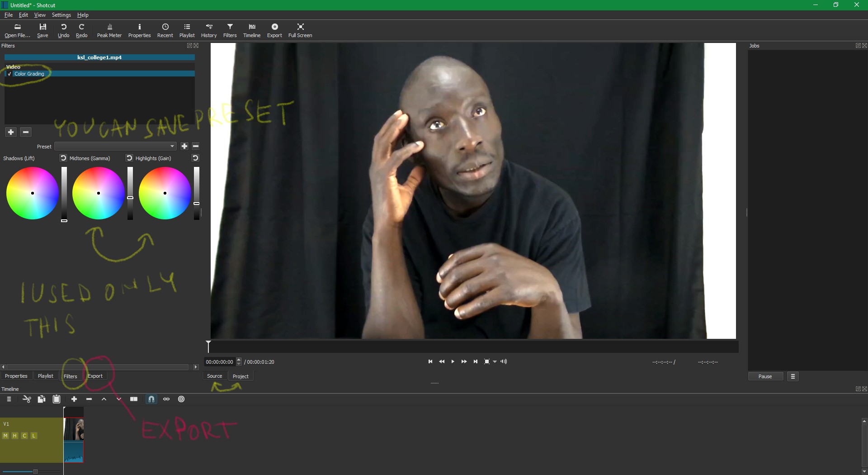Step the timecode using the spinner arrows
This screenshot has width=868, height=475.
[x=239, y=361]
